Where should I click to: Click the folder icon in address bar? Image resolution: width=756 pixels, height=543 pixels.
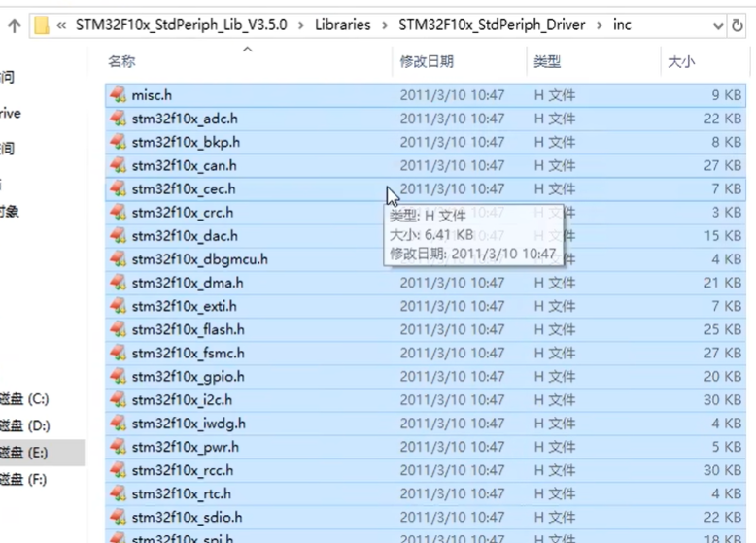[42, 25]
